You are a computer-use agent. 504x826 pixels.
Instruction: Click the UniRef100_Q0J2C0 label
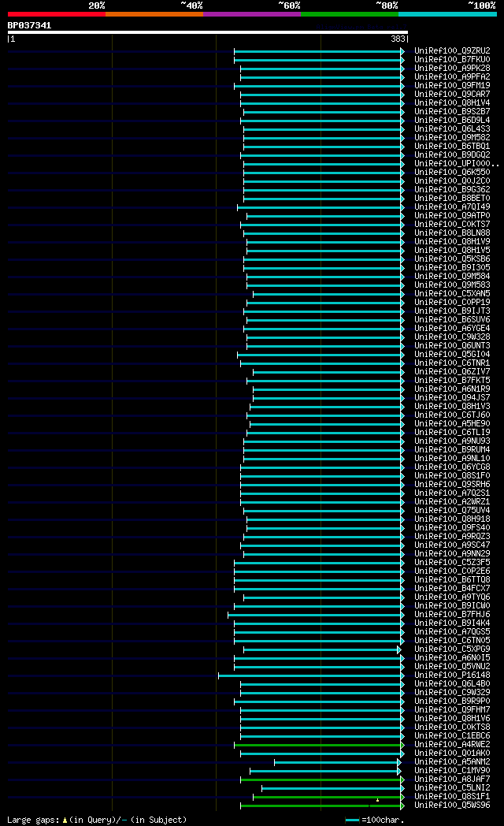452,181
